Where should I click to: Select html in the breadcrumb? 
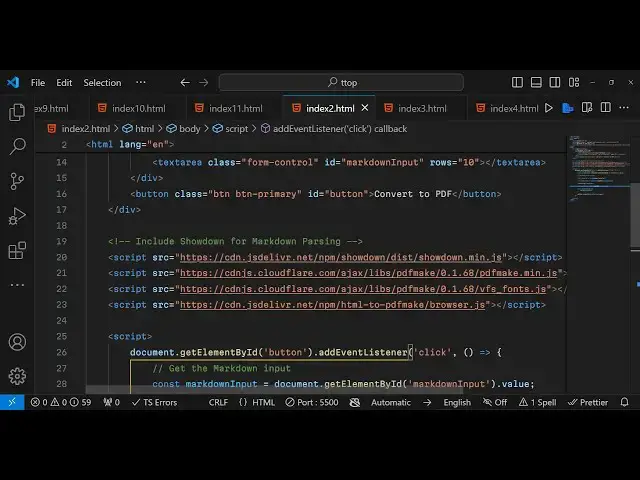(138, 129)
